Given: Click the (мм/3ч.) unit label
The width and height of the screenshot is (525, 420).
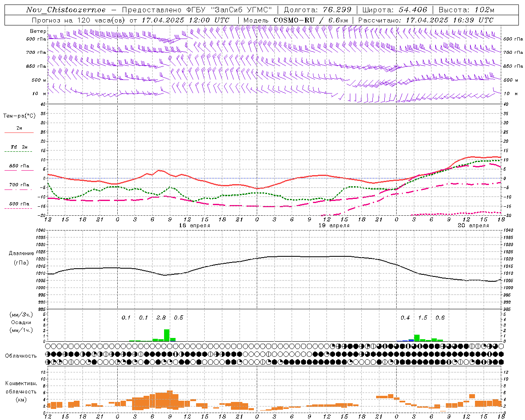Looking at the screenshot, I should tap(21, 315).
